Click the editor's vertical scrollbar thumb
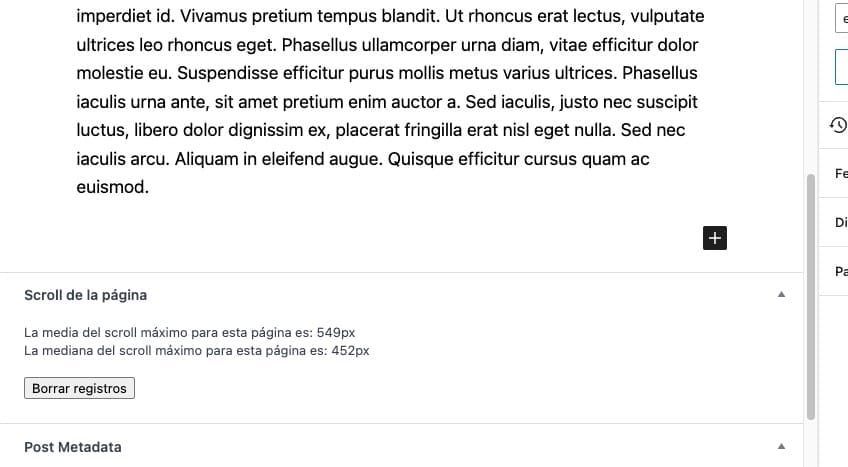 pyautogui.click(x=810, y=295)
